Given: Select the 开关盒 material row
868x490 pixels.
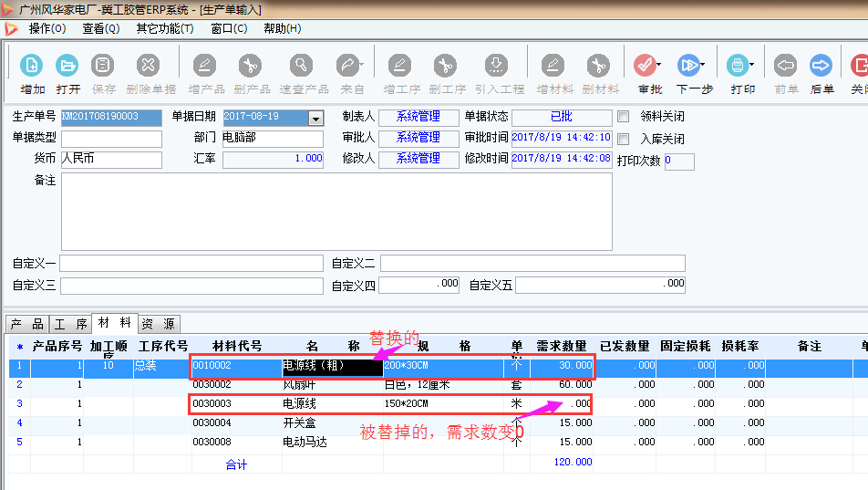Looking at the screenshot, I should pyautogui.click(x=301, y=422).
